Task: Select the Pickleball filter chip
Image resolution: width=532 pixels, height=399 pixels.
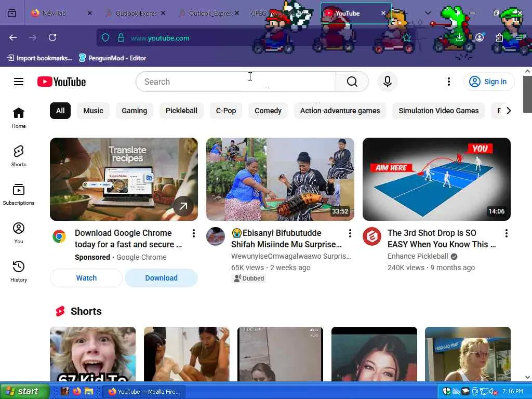Action: (181, 111)
